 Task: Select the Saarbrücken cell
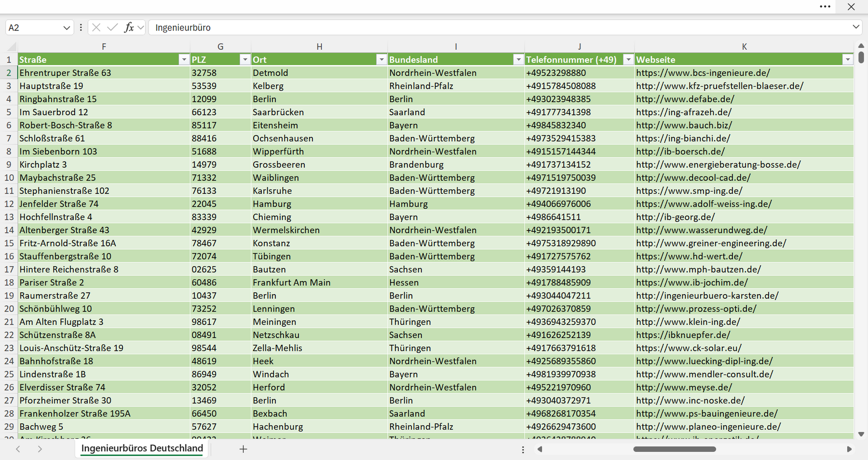click(319, 112)
